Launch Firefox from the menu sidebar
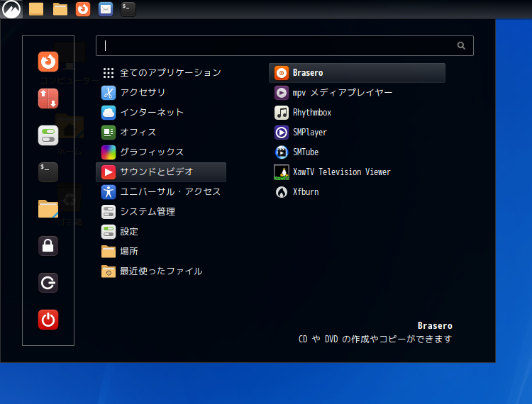The width and height of the screenshot is (532, 404). point(48,62)
